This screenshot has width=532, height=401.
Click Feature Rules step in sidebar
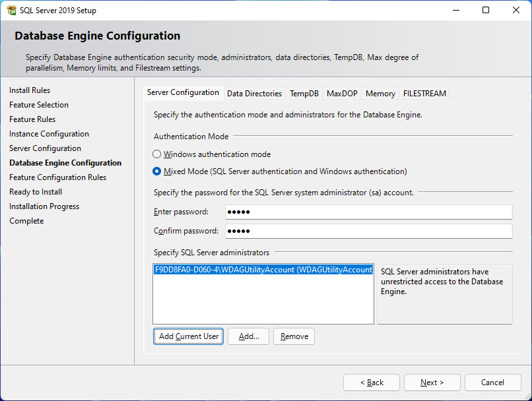(x=32, y=119)
